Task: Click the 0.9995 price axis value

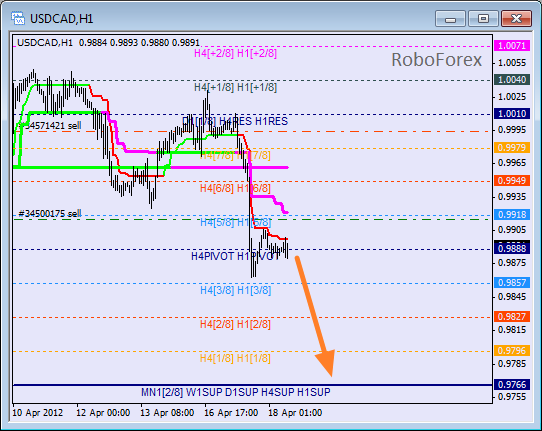Action: pos(512,130)
